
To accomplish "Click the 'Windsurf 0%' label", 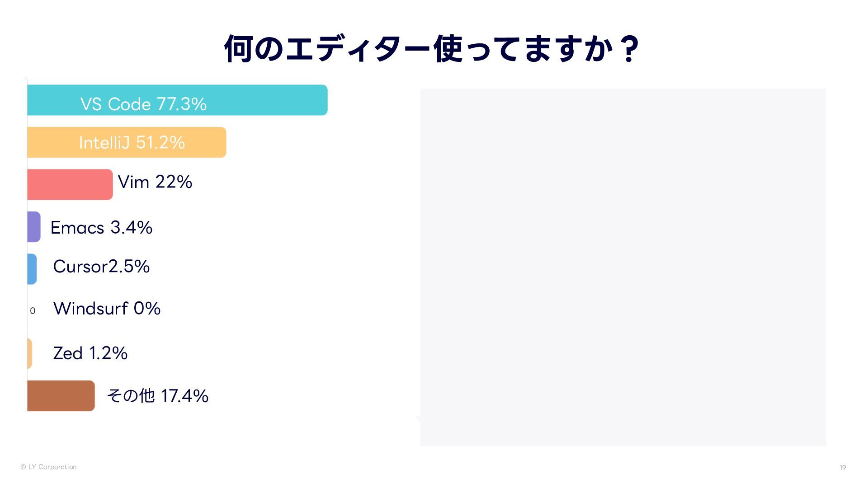I will coord(107,309).
